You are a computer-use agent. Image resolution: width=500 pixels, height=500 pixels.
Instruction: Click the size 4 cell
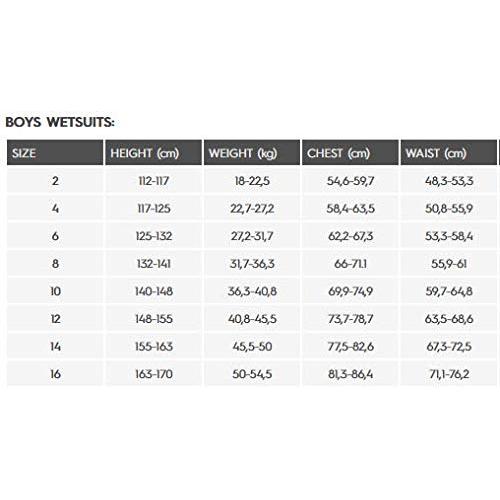tap(55, 209)
